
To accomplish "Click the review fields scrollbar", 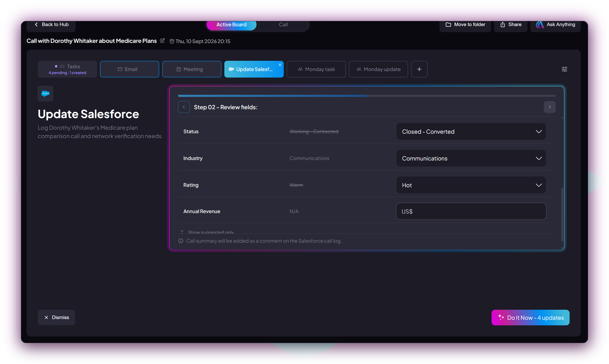I will (562, 215).
